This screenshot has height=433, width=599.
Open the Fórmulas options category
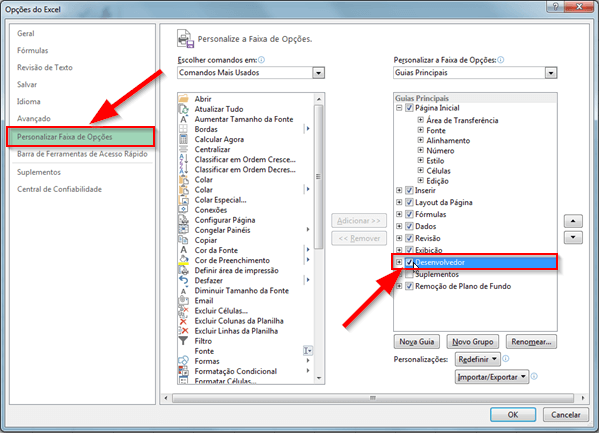[x=32, y=50]
